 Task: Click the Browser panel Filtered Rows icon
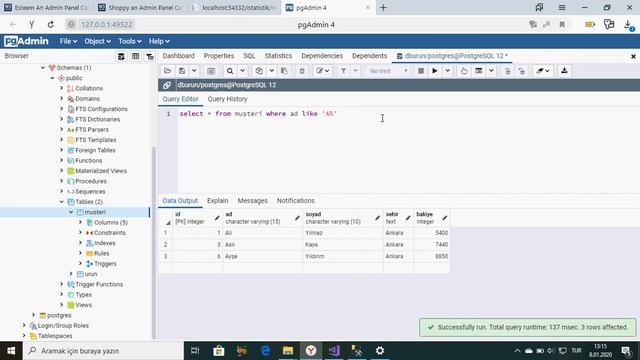[150, 56]
